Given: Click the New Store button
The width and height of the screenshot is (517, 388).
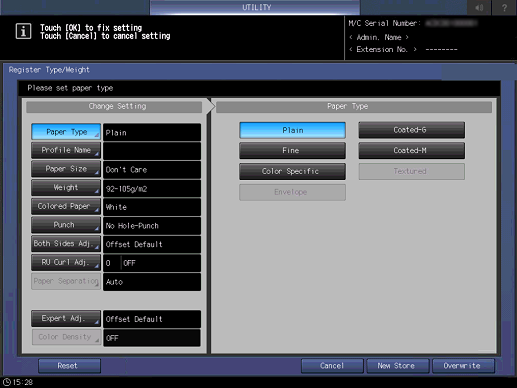Looking at the screenshot, I should 398,366.
